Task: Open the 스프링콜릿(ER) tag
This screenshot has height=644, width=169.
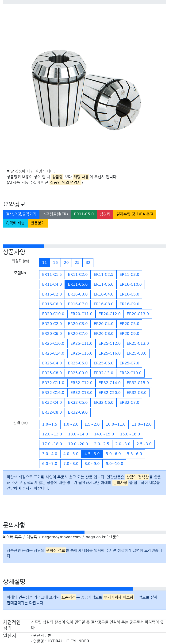Action: (55, 214)
